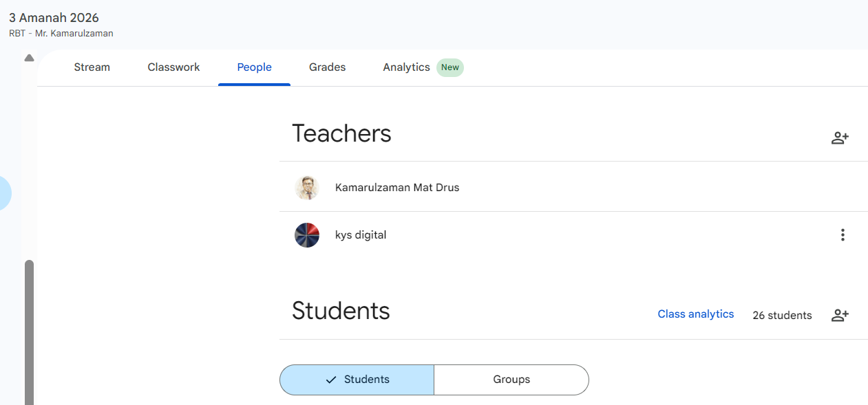This screenshot has height=405, width=868.
Task: Switch to the Grades tab
Action: coord(327,67)
